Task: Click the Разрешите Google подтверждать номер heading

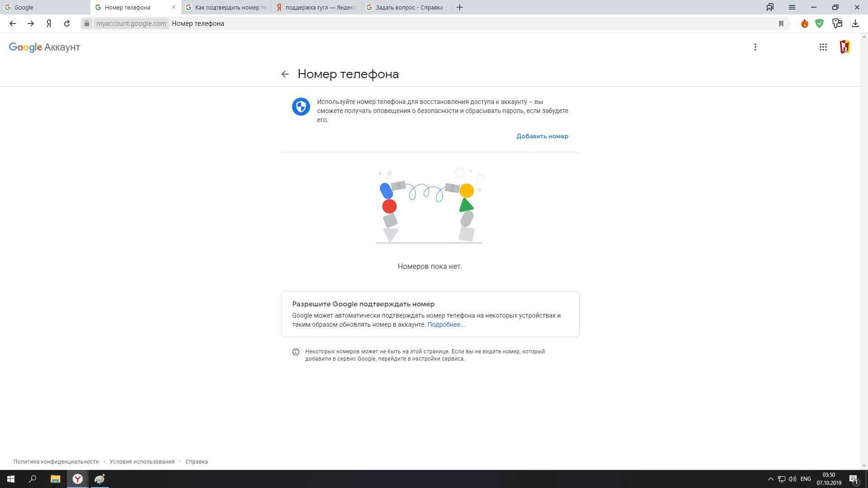Action: (x=363, y=304)
